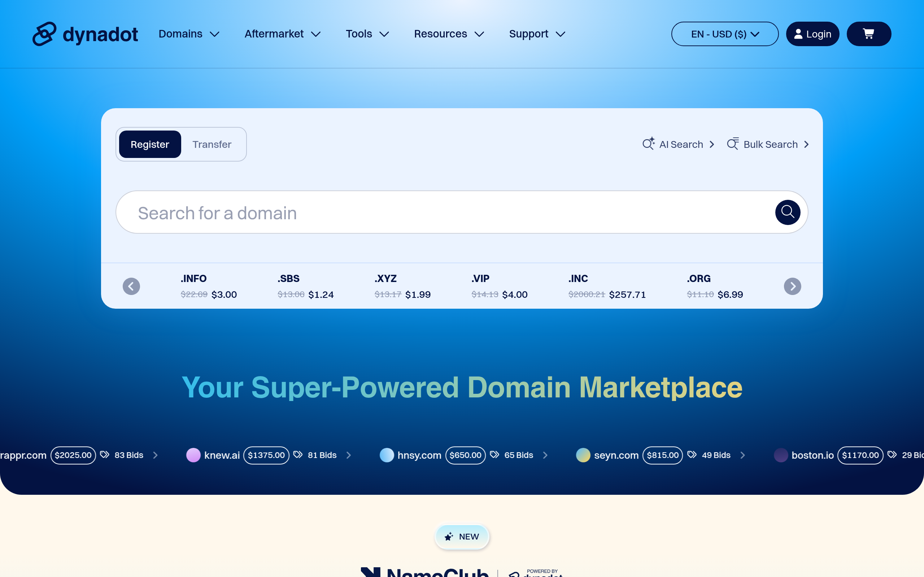This screenshot has height=577, width=924.
Task: Click the Dynadot logo icon
Action: click(x=45, y=34)
